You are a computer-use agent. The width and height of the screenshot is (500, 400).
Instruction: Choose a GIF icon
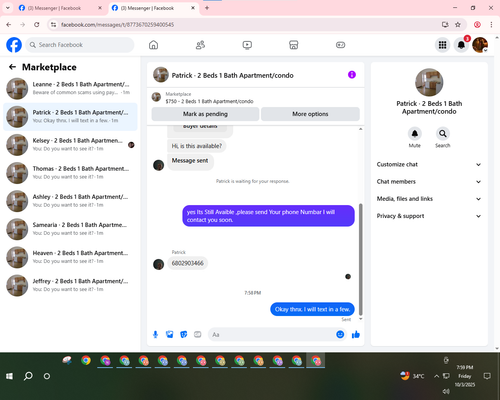[198, 334]
